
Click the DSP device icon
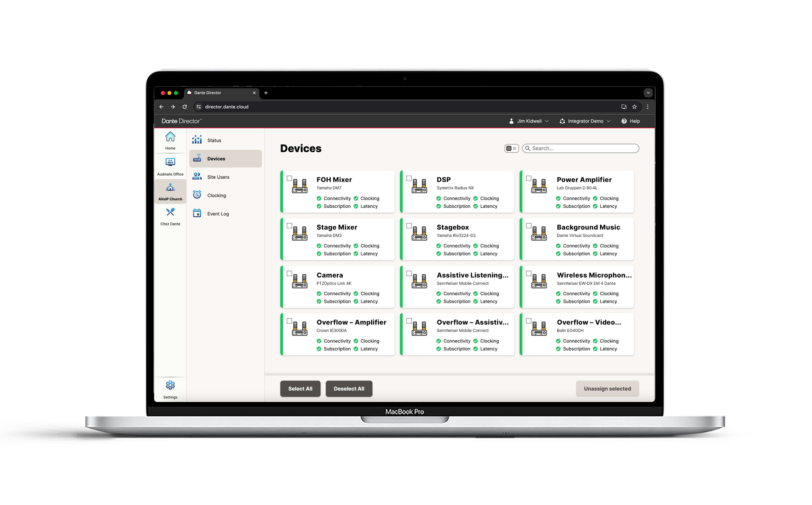pyautogui.click(x=419, y=186)
